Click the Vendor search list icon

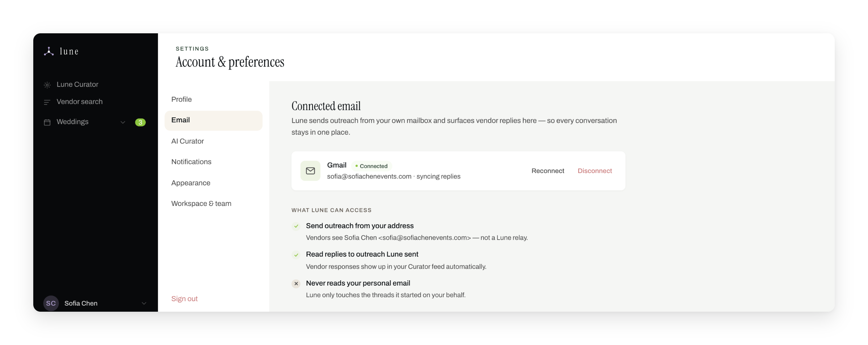[47, 102]
